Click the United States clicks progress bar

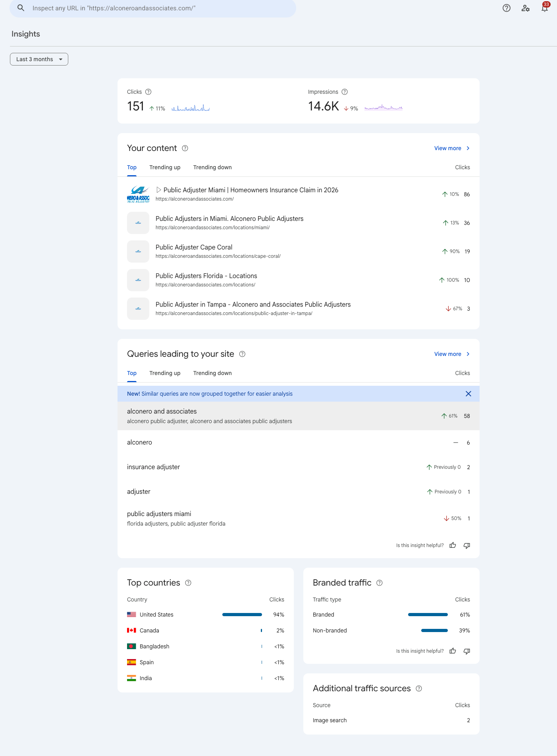pos(242,615)
